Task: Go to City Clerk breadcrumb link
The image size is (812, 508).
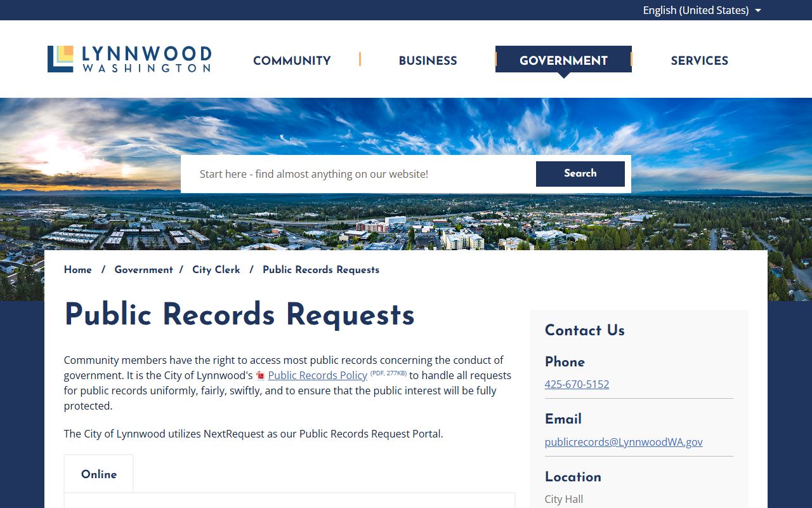Action: [216, 270]
